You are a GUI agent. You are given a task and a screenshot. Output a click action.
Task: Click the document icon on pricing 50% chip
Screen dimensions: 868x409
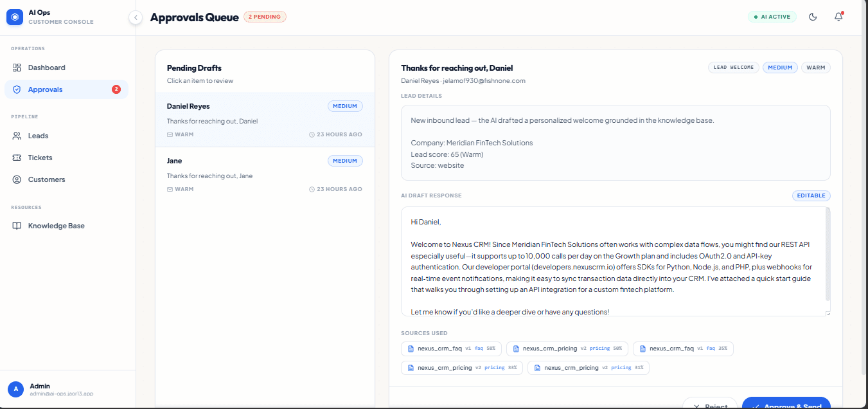click(x=516, y=349)
